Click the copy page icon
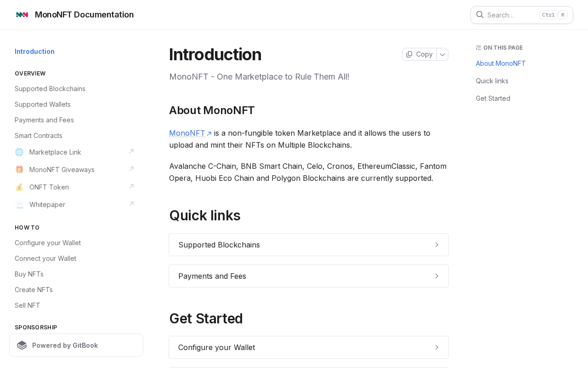The image size is (588, 368). point(409,54)
